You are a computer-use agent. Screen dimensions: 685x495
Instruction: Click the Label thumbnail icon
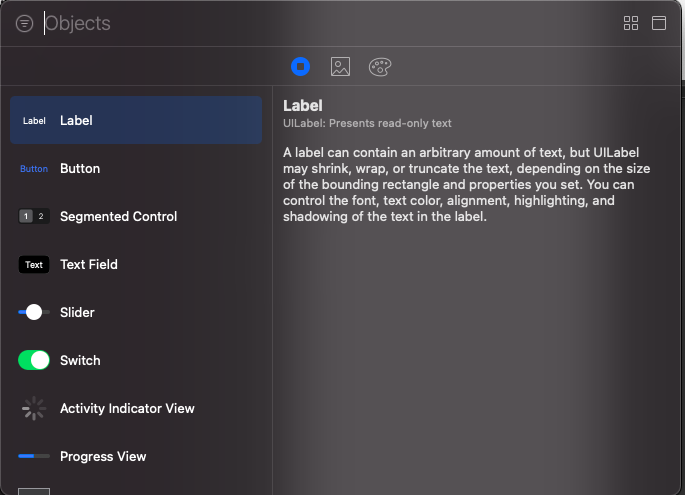coord(34,121)
